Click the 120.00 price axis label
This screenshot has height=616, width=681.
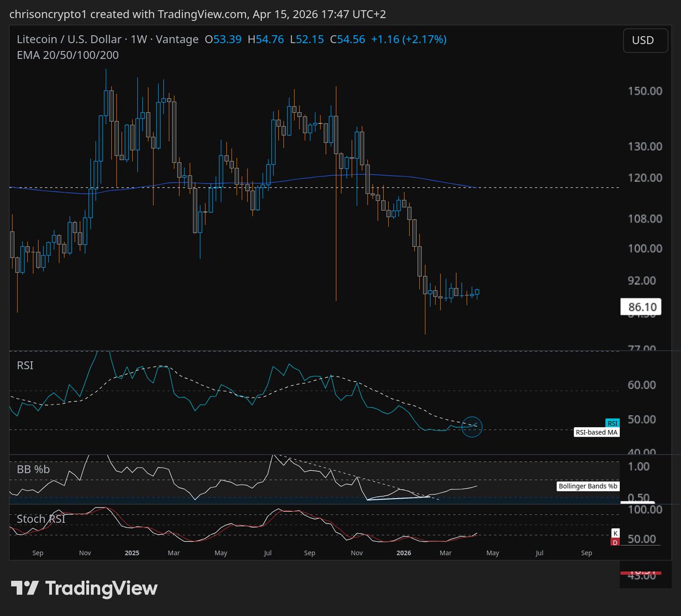click(644, 178)
